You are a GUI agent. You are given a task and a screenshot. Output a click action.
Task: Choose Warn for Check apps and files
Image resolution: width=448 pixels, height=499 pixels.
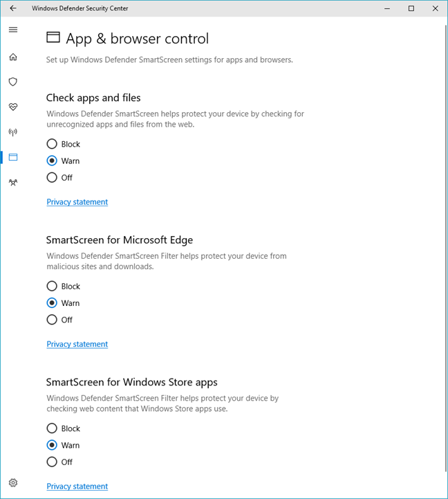(52, 161)
